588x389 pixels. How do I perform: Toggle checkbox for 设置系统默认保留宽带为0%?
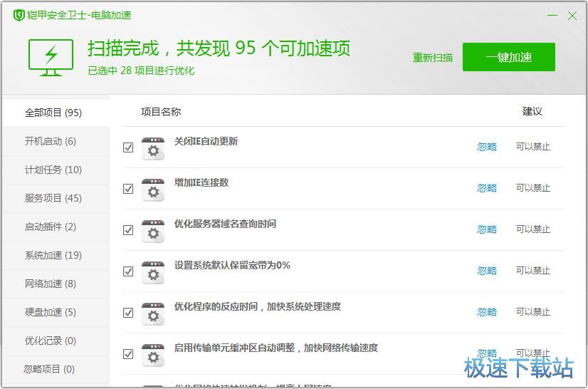pos(128,271)
